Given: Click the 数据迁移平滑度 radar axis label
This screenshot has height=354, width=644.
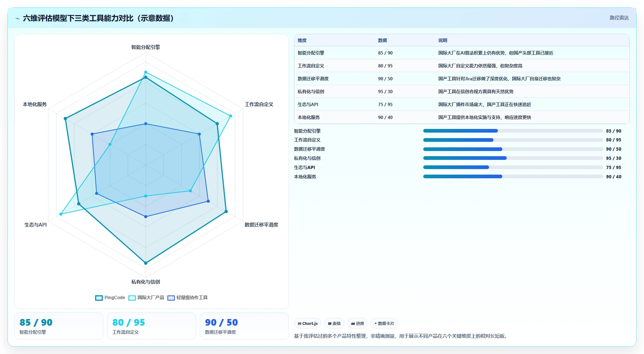Looking at the screenshot, I should [x=261, y=225].
